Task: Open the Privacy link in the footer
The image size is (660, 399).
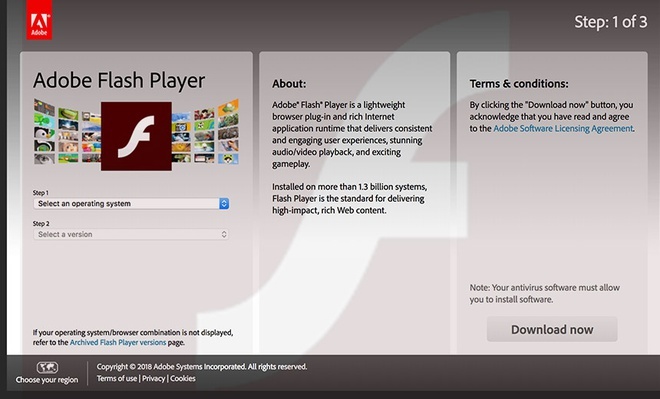Action: pos(154,378)
